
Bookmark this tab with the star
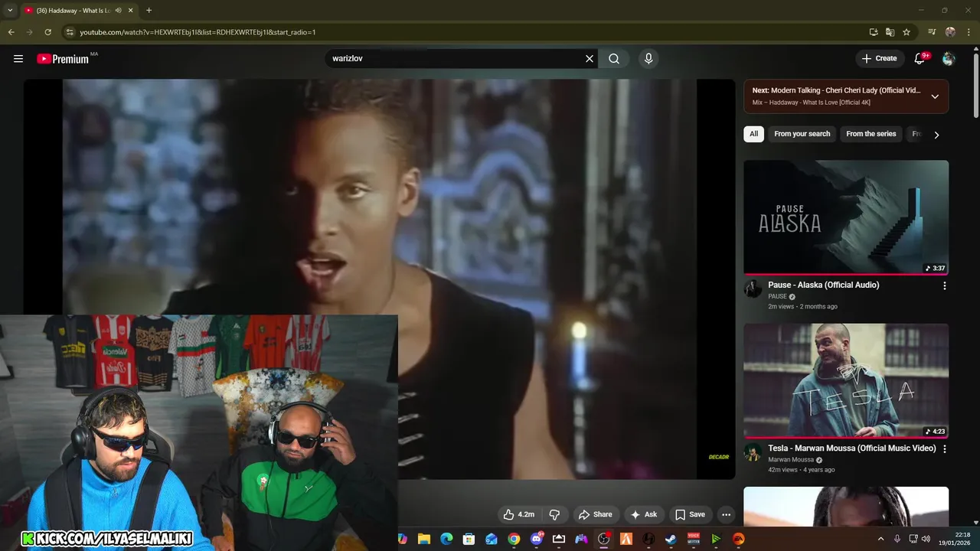(906, 32)
